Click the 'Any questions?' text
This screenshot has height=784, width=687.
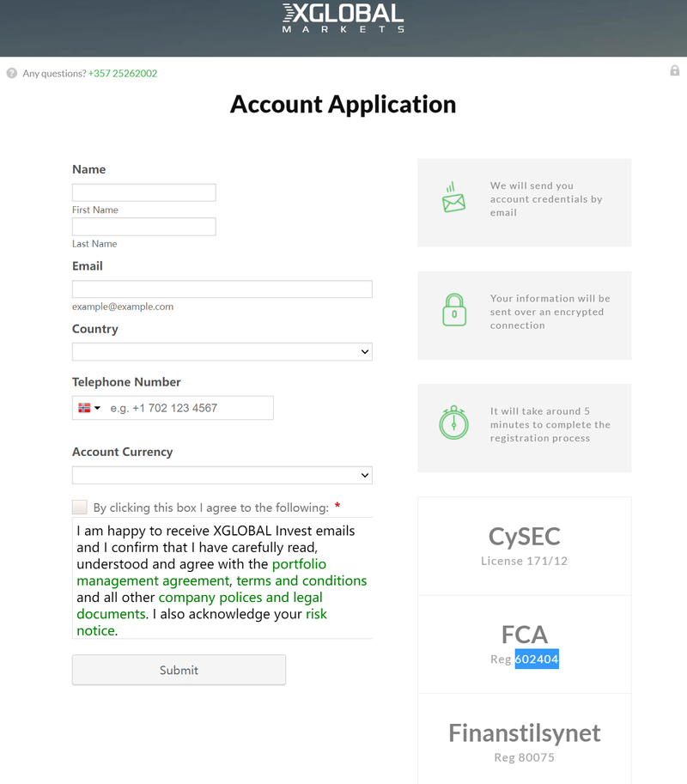click(54, 74)
